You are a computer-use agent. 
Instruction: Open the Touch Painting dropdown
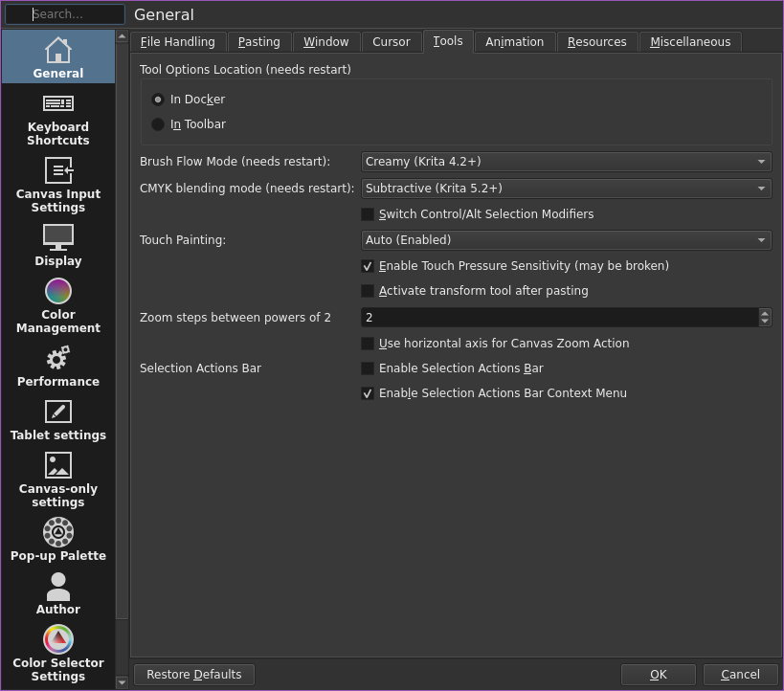pyautogui.click(x=566, y=240)
